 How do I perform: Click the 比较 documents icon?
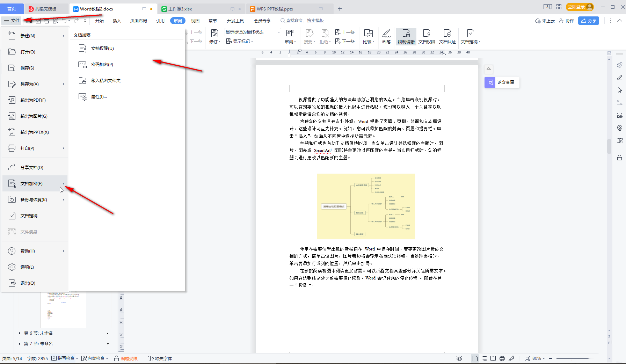coord(368,33)
